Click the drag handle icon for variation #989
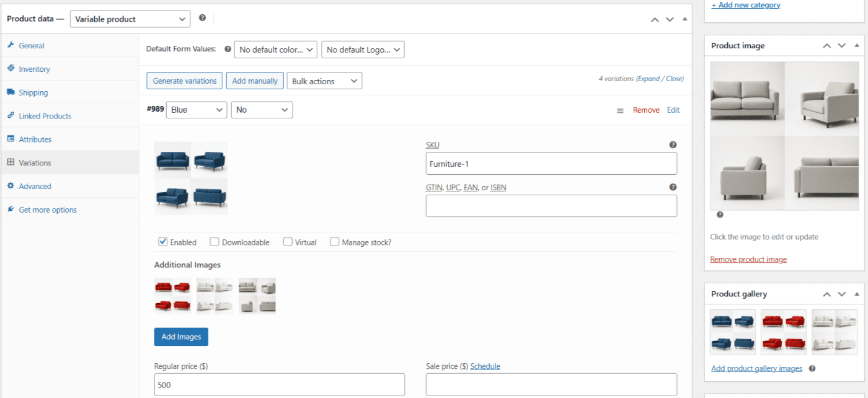Screen dimensions: 868x398 point(620,110)
